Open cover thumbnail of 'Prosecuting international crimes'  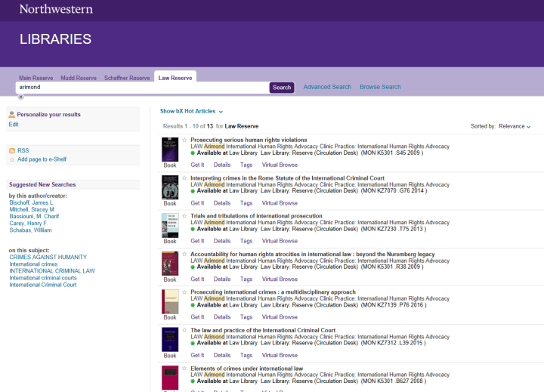tap(170, 301)
